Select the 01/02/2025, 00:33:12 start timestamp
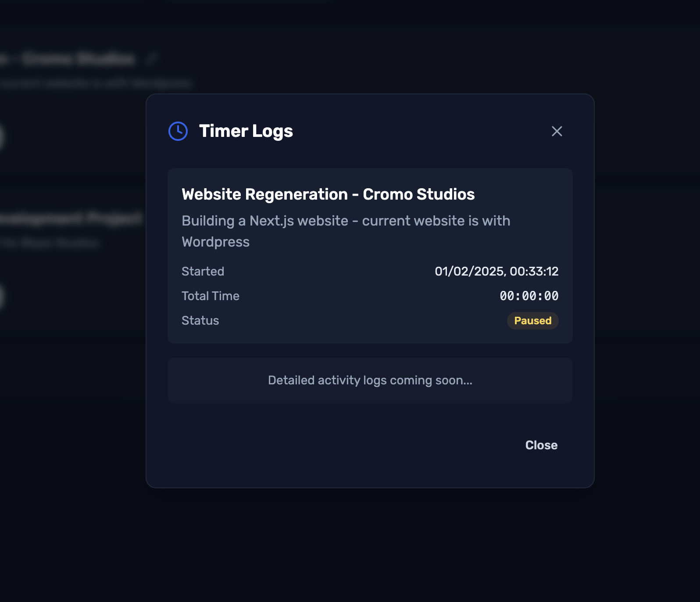The width and height of the screenshot is (700, 602). click(x=496, y=272)
